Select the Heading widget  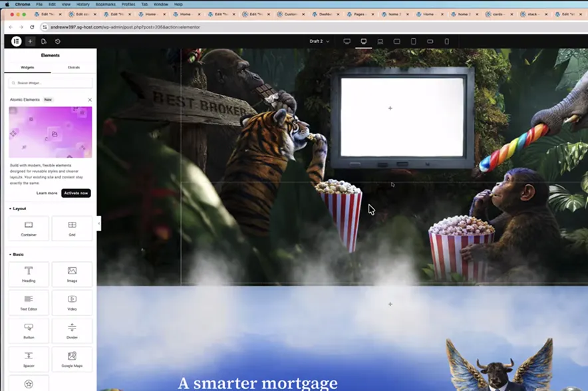click(x=29, y=274)
